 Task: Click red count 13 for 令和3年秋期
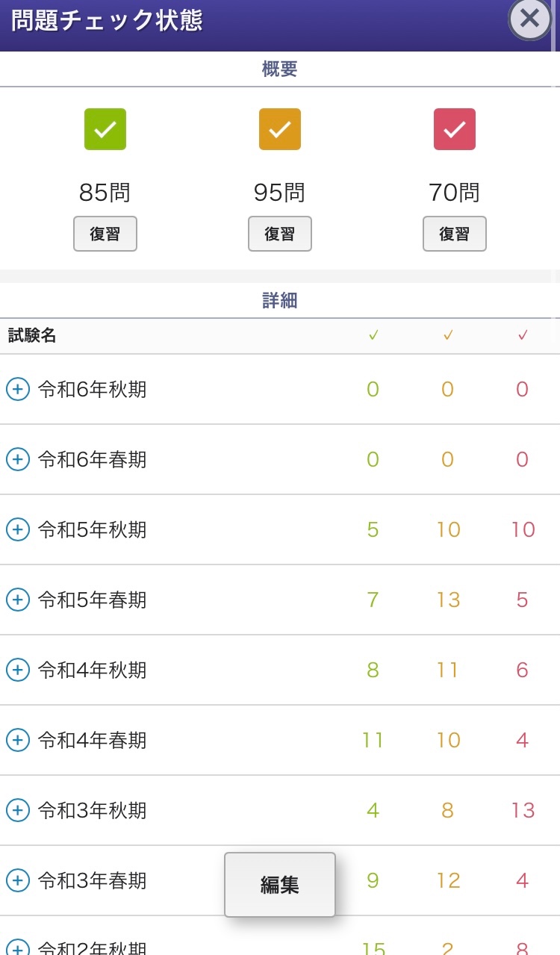523,810
